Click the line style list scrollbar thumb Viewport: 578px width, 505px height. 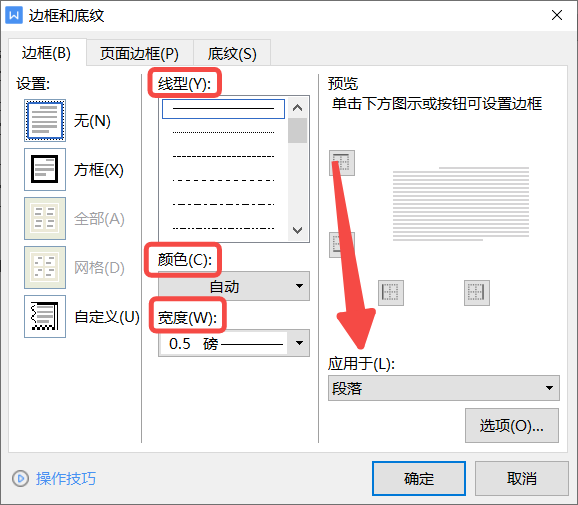[x=297, y=130]
